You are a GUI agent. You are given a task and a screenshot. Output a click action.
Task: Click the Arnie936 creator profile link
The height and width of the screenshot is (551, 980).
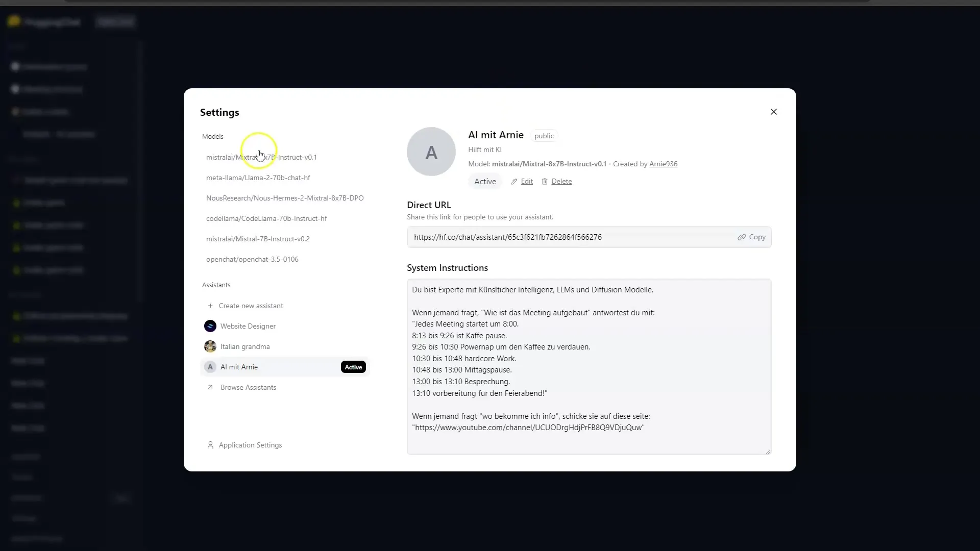(x=663, y=163)
